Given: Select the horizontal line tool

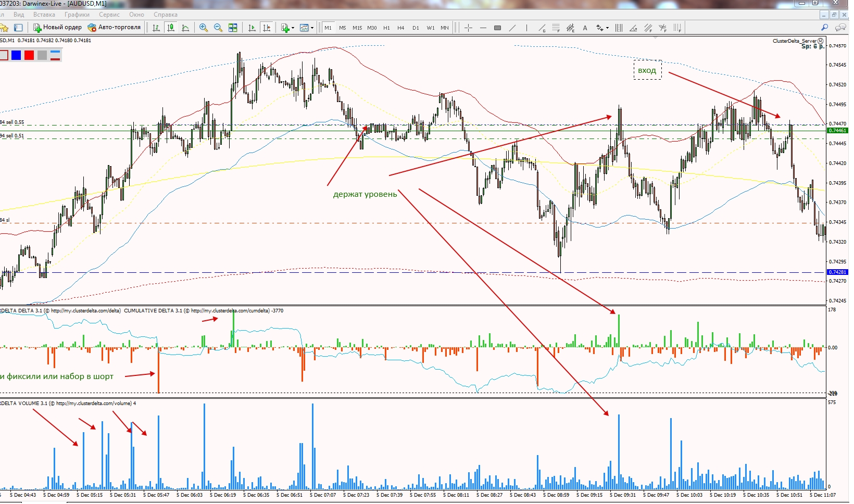Looking at the screenshot, I should coord(483,28).
